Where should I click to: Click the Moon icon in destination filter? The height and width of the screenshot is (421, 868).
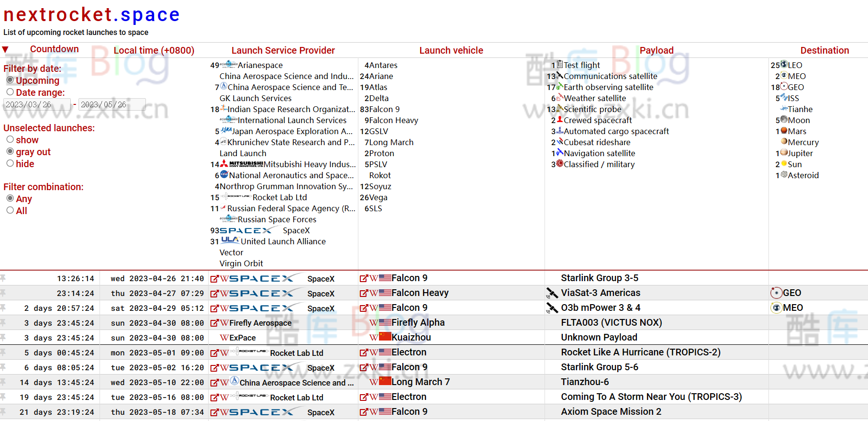[x=784, y=120]
